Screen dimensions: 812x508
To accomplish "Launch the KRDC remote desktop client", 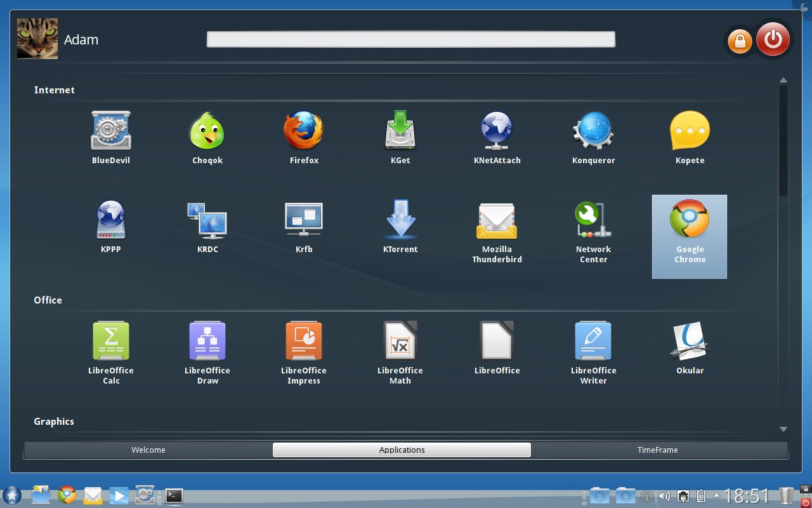I will click(207, 227).
